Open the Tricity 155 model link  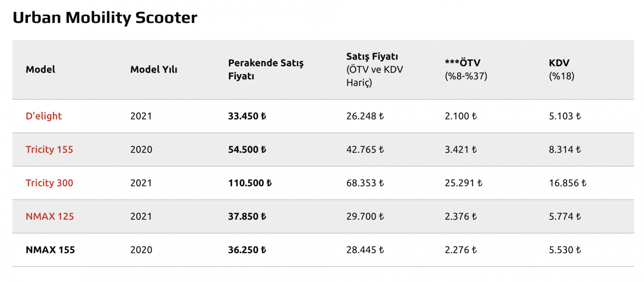coord(49,149)
